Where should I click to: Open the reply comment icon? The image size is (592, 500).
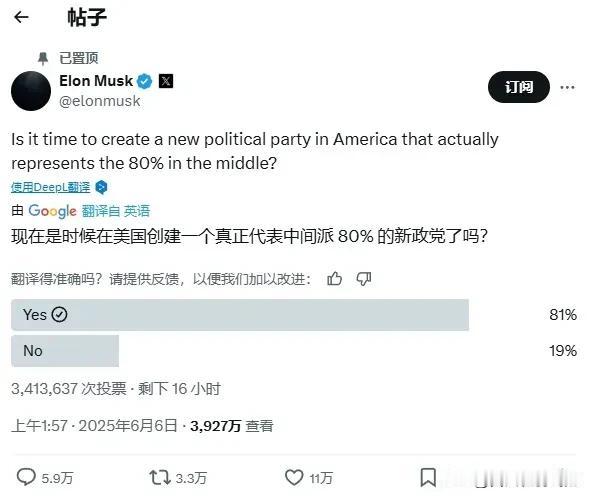(26, 477)
